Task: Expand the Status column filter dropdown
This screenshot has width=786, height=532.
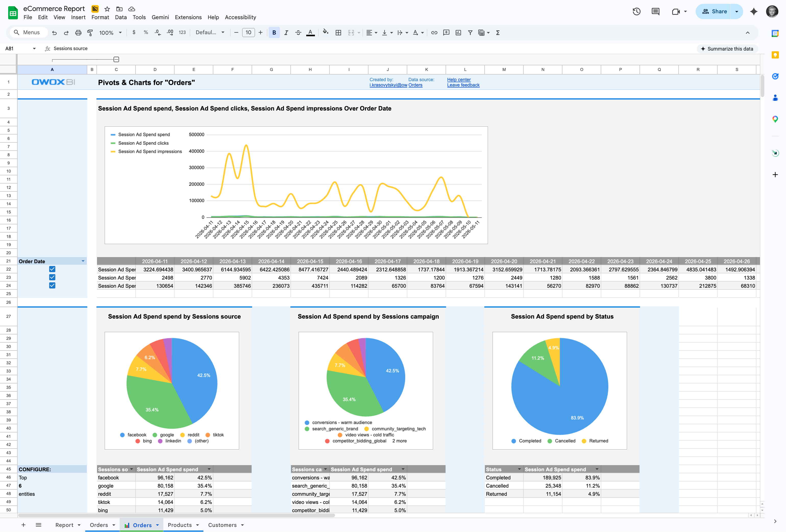Action: 519,469
